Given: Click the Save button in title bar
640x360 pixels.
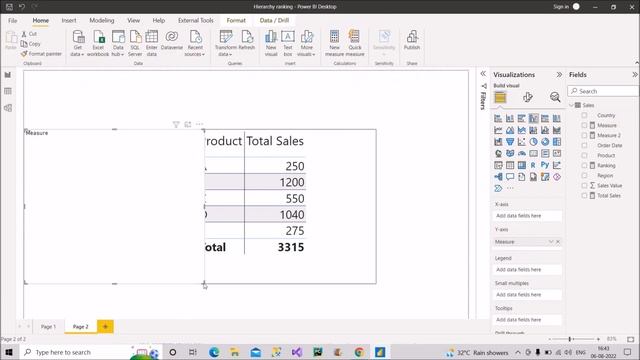Looking at the screenshot, I should 9,7.
